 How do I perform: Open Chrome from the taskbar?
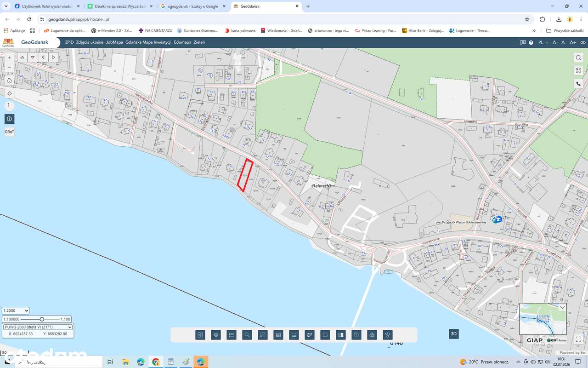(x=156, y=362)
